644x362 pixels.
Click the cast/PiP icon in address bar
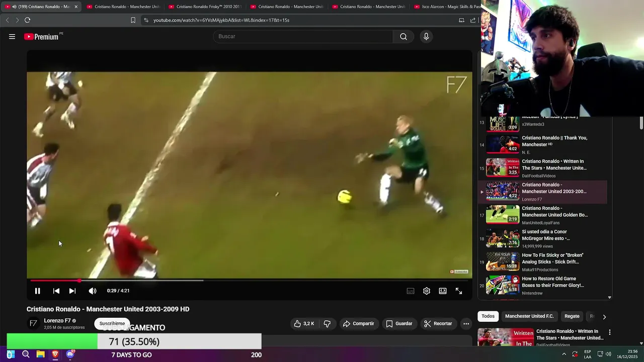coord(461,20)
